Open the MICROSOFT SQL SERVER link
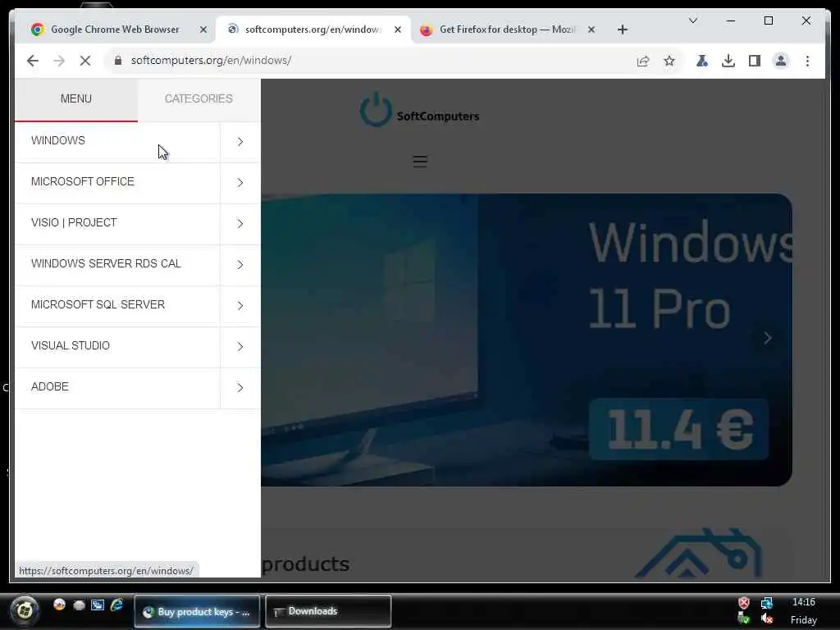Image resolution: width=840 pixels, height=630 pixels. (117, 305)
